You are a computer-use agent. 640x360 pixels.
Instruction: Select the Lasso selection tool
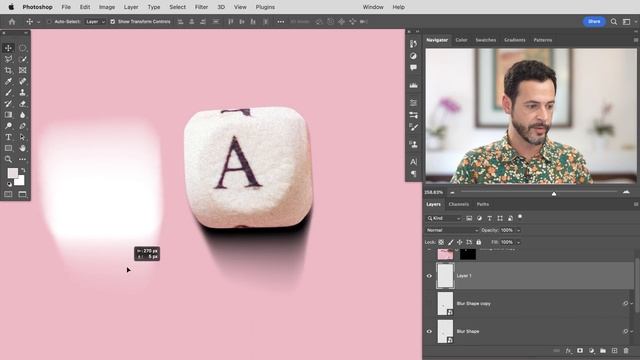8,59
